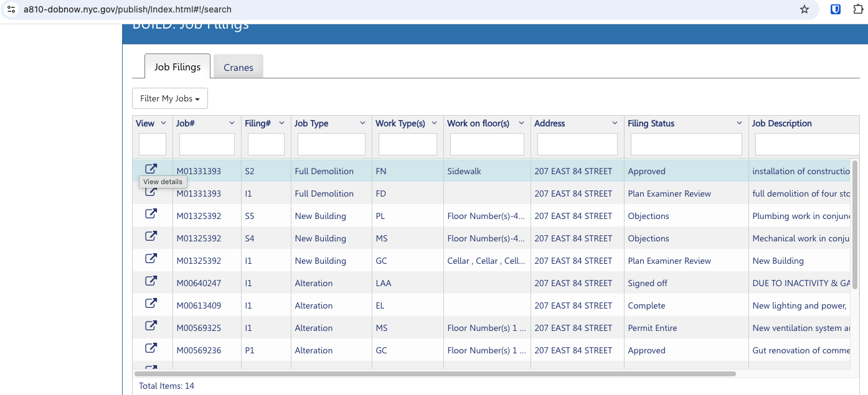Click the Job Type filter text box
This screenshot has height=395, width=868.
[x=331, y=144]
